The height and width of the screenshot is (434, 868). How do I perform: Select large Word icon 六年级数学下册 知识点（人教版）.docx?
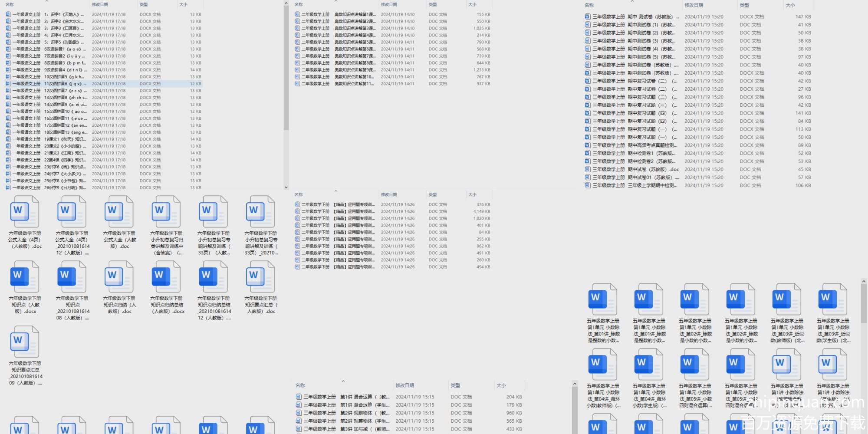coord(25,276)
